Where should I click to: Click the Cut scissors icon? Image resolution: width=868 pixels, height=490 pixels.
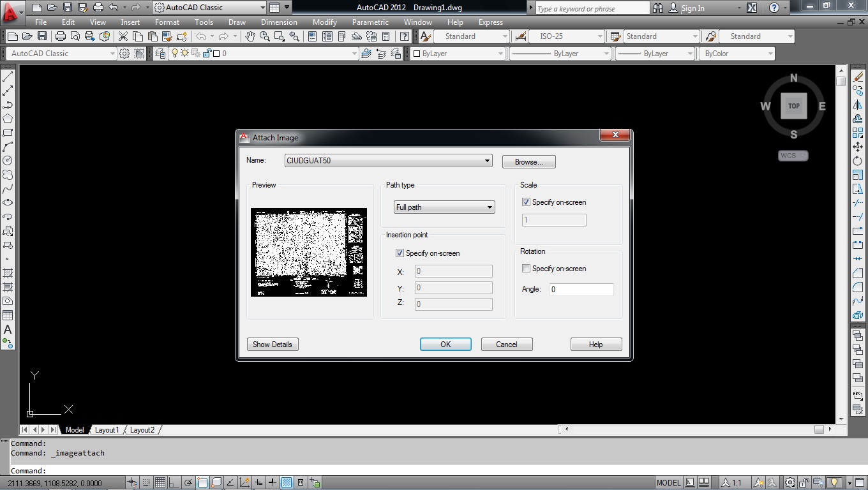(x=123, y=36)
